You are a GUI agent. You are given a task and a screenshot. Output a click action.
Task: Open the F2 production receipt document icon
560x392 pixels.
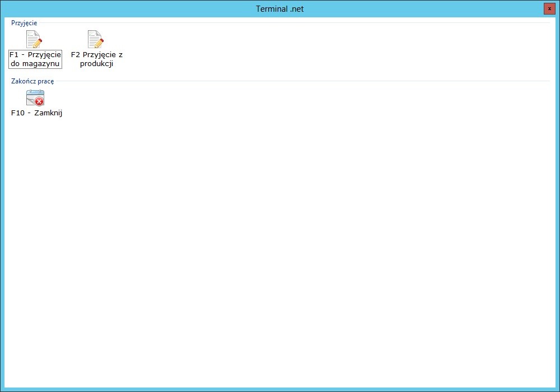[95, 39]
